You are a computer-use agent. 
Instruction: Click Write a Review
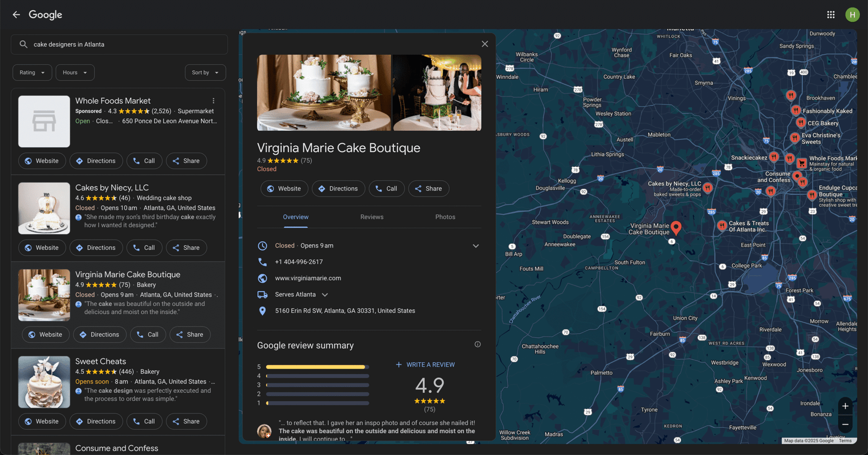click(425, 364)
